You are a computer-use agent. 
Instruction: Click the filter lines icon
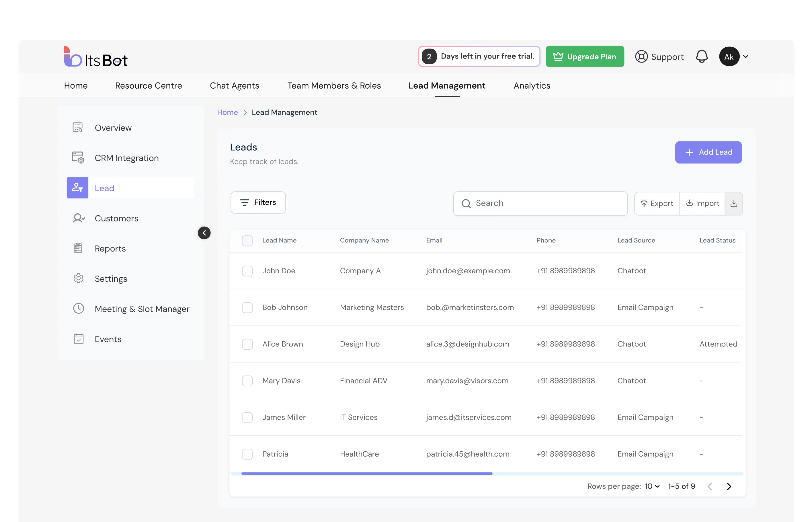click(x=245, y=202)
